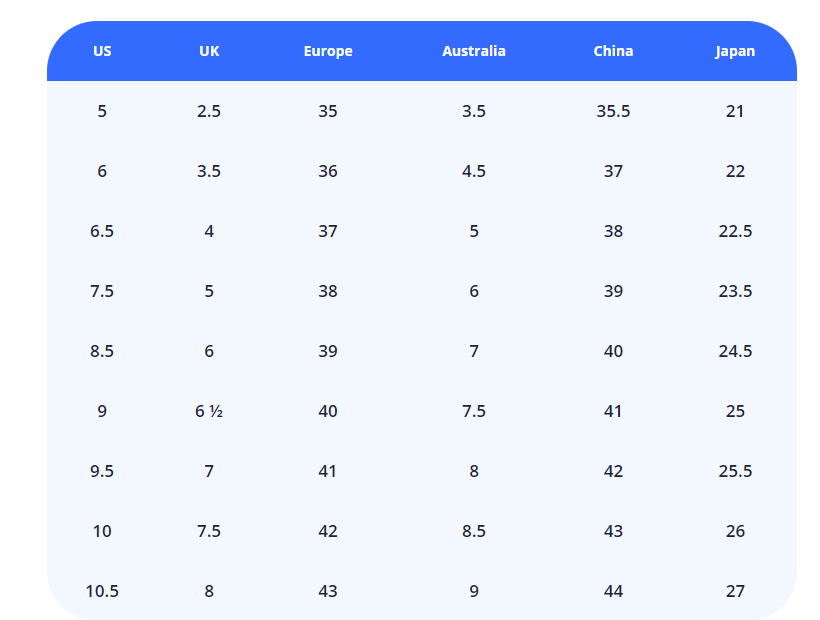Select the China column header
Screen dimensions: 820x620
613,51
